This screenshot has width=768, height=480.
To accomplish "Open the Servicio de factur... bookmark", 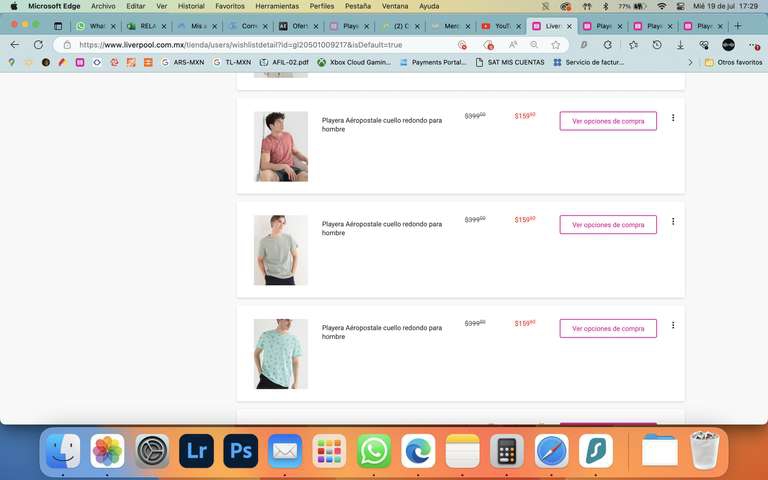I will (x=588, y=62).
